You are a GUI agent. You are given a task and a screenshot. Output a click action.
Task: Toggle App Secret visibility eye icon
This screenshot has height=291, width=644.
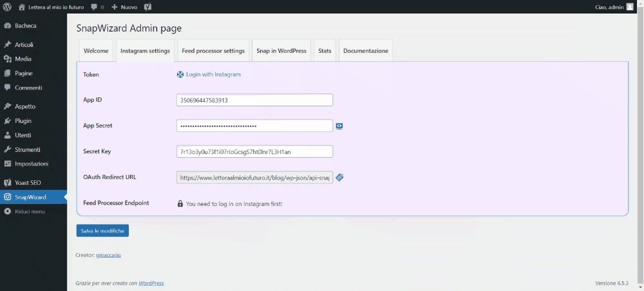pyautogui.click(x=339, y=126)
